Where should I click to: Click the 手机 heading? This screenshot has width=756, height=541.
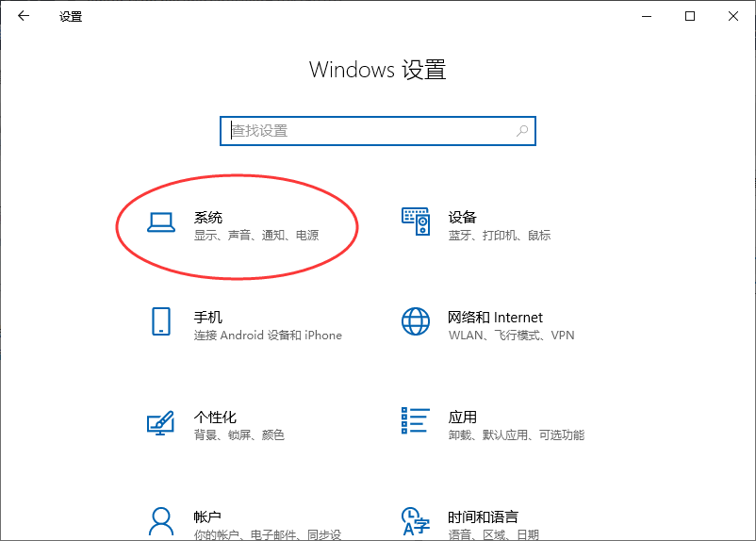coord(208,318)
